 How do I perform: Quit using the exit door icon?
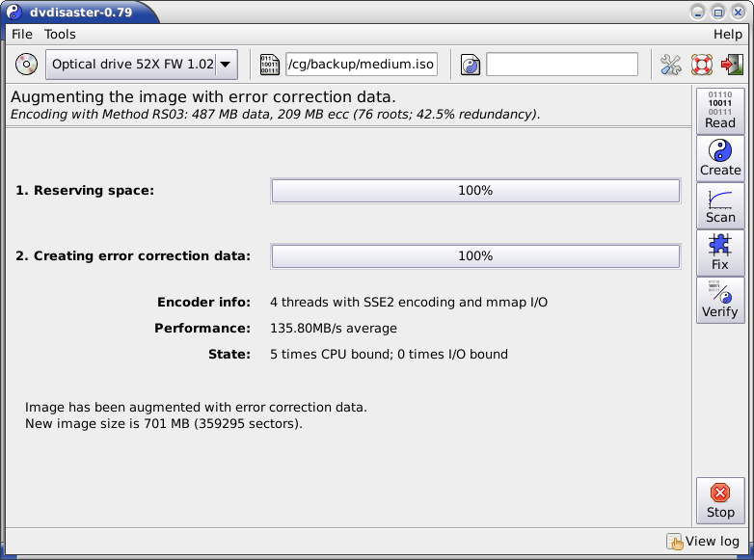(x=732, y=65)
